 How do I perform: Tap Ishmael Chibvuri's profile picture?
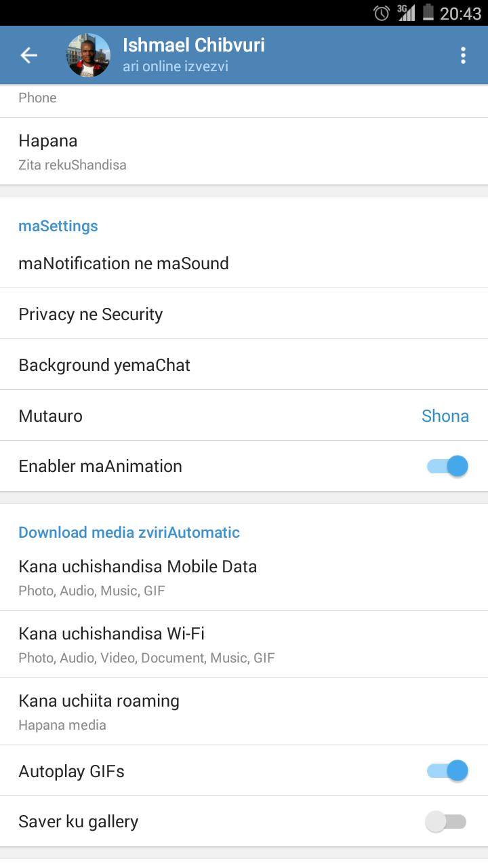tap(88, 56)
